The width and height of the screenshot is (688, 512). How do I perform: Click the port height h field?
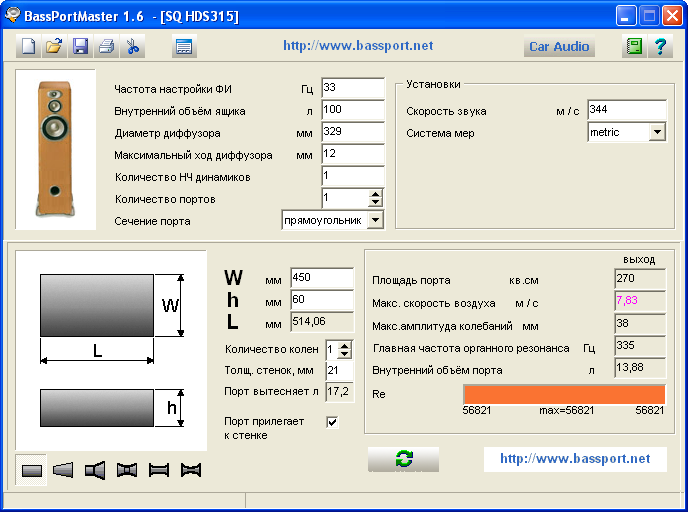(x=322, y=300)
